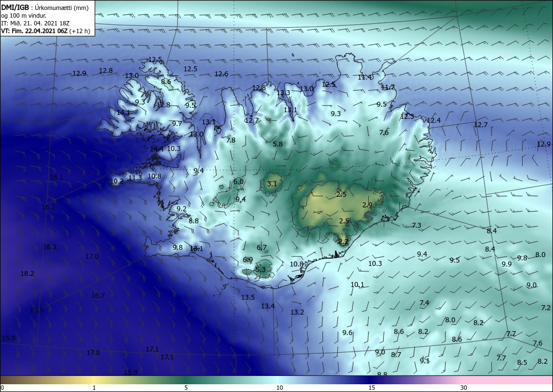This screenshot has height=392, width=553.
Task: Select the 10 tick on color scale
Action: [280, 388]
